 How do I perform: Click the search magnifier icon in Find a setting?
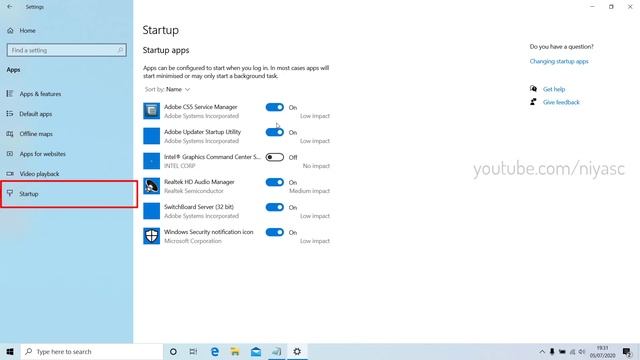[x=120, y=50]
